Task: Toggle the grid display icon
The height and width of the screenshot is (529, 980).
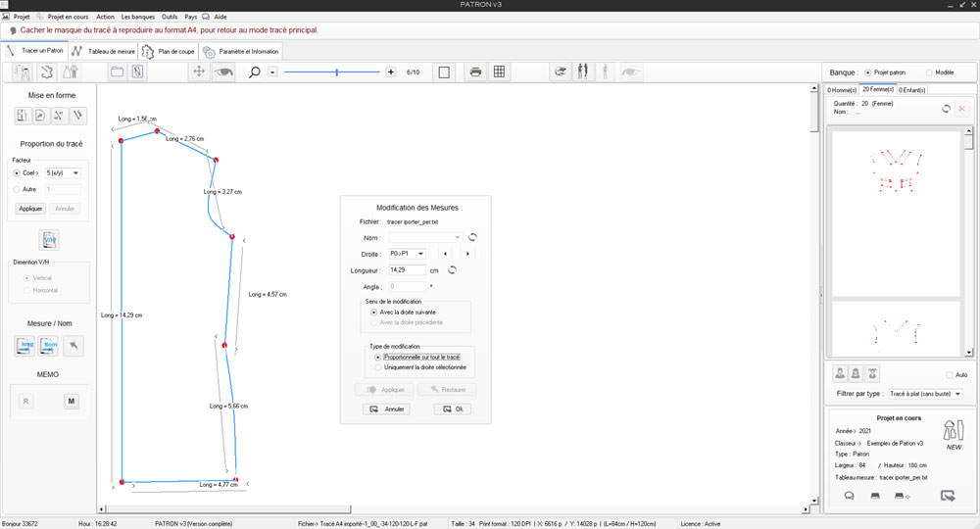Action: point(499,72)
